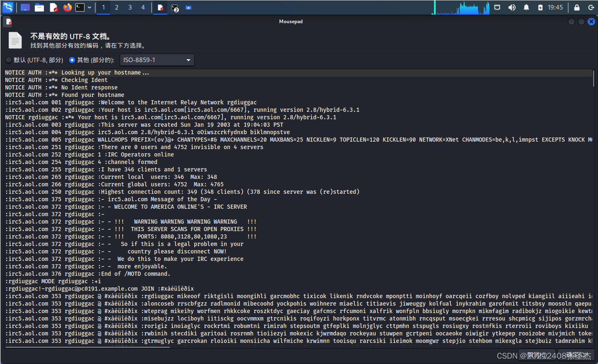The width and height of the screenshot is (598, 364).
Task: Click "Welcome to the Internet Relay Network" line
Action: (x=131, y=102)
